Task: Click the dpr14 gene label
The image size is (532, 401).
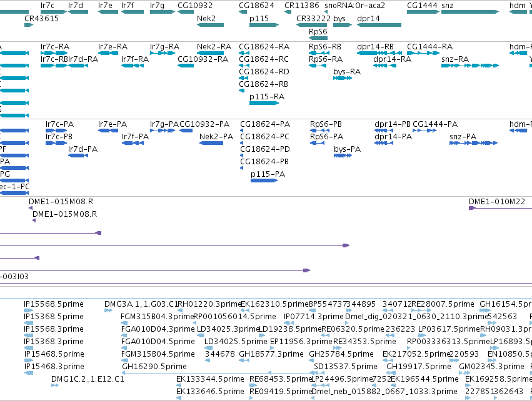Action: point(368,18)
